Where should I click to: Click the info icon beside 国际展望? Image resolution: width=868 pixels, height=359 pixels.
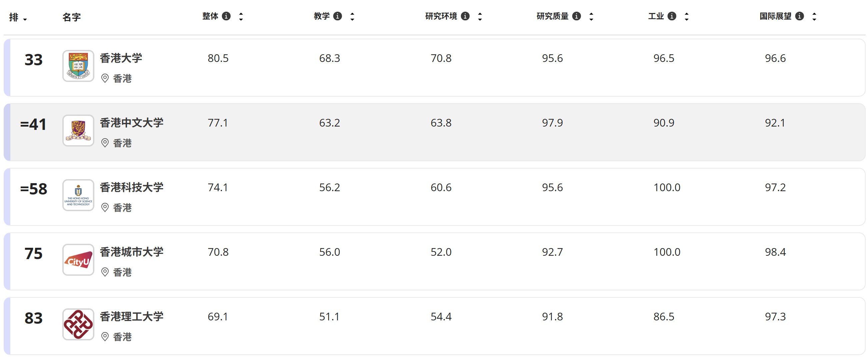tap(799, 16)
